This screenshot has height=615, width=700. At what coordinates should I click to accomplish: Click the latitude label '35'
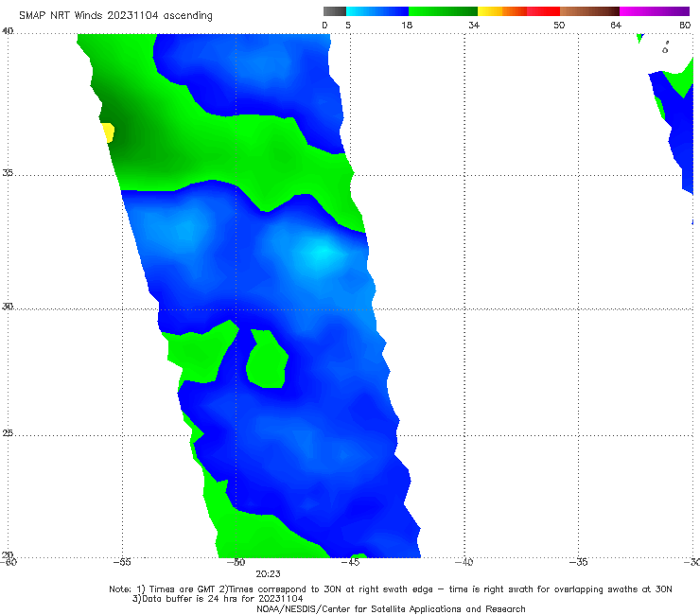[x=8, y=172]
